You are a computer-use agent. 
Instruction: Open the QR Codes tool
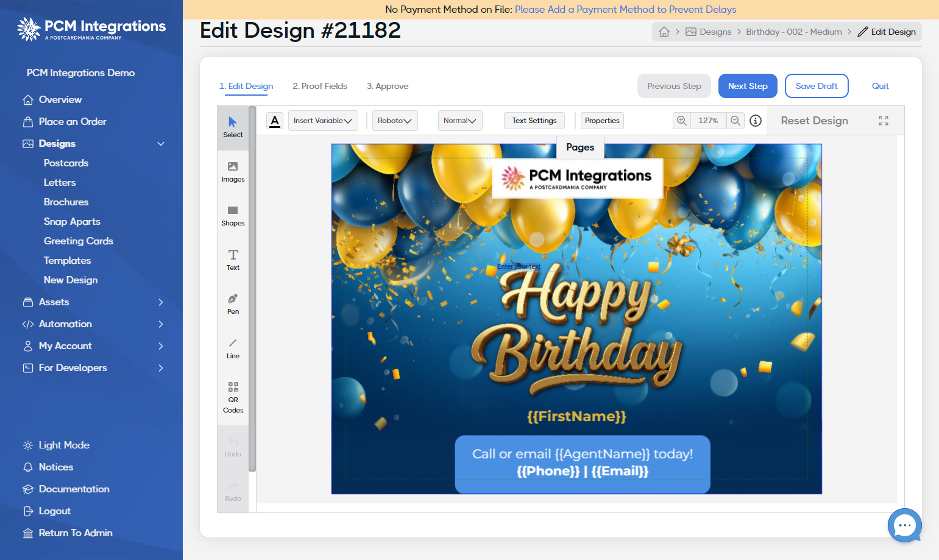point(233,397)
